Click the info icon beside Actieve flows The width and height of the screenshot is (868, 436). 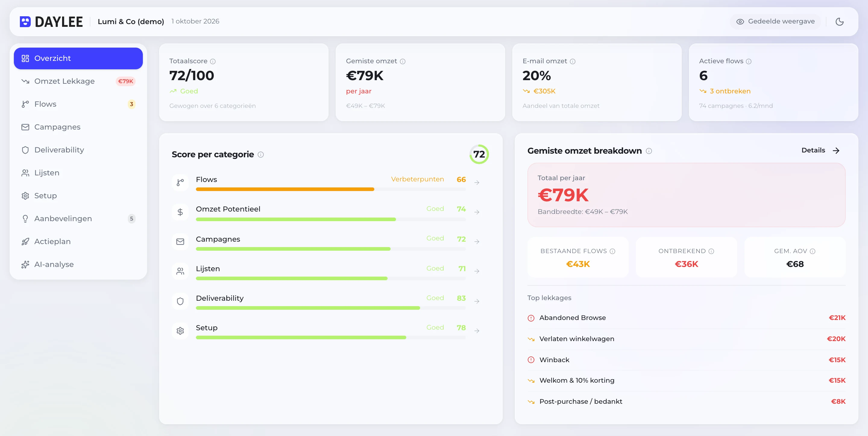pyautogui.click(x=749, y=61)
